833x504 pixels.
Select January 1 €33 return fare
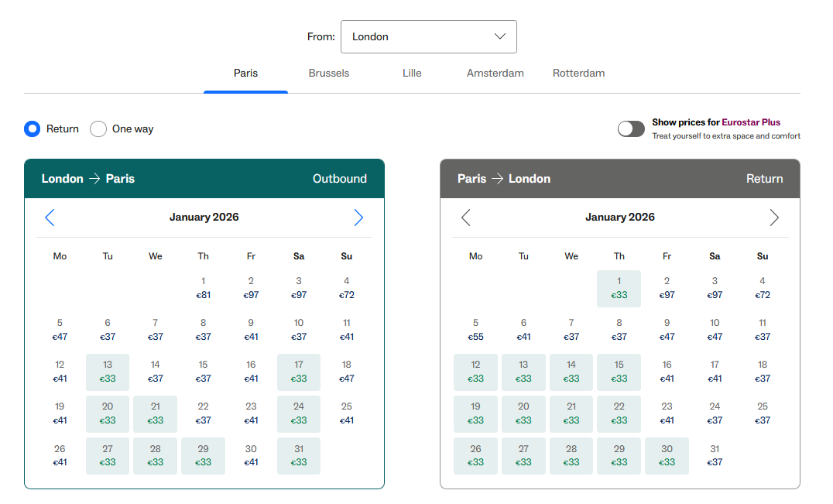click(x=619, y=287)
